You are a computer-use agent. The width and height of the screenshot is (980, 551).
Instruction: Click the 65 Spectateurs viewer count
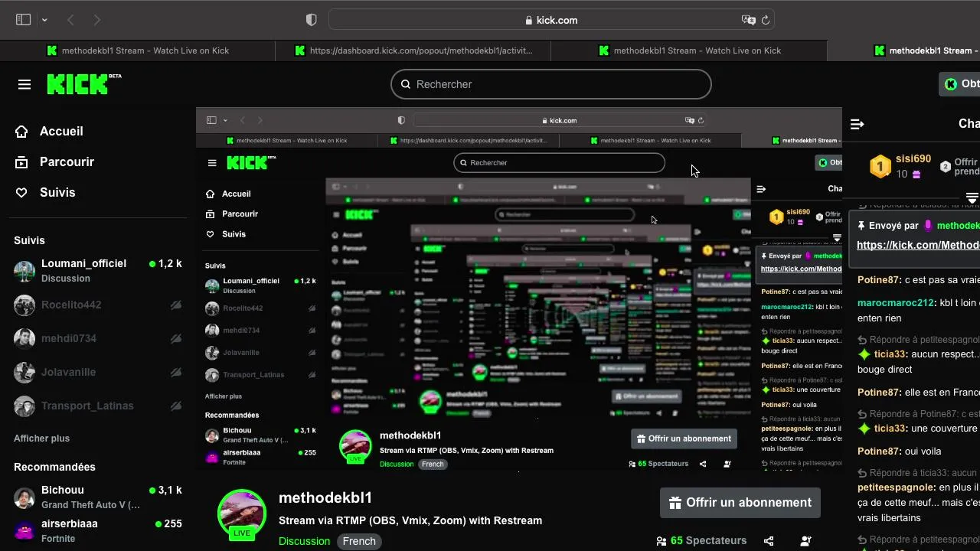click(701, 541)
